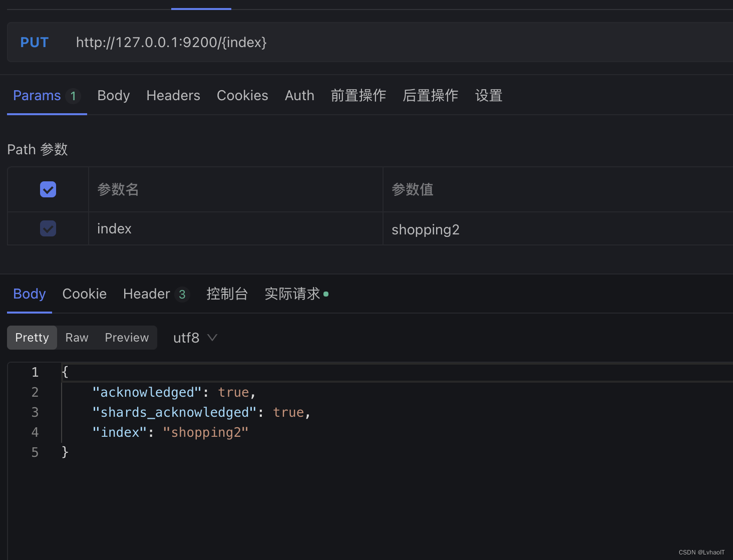Expand the utf8 encoding dropdown
Screen dimensions: 733x560
pyautogui.click(x=195, y=338)
